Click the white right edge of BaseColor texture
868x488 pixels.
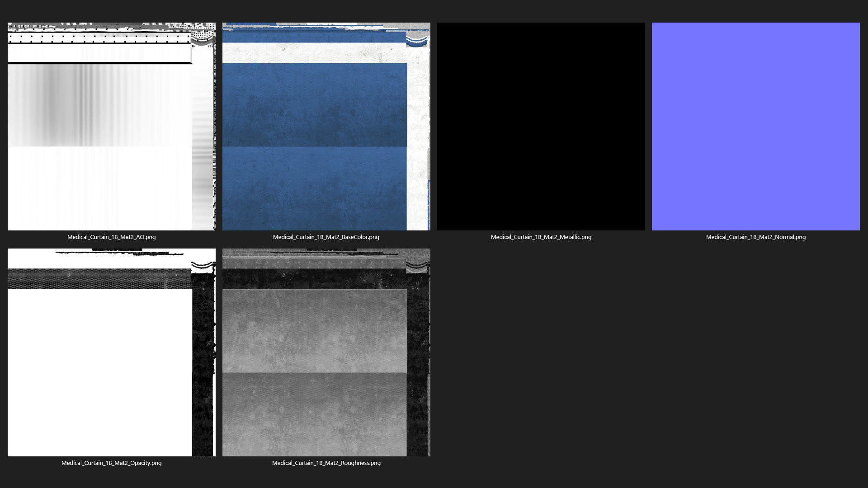pos(417,136)
